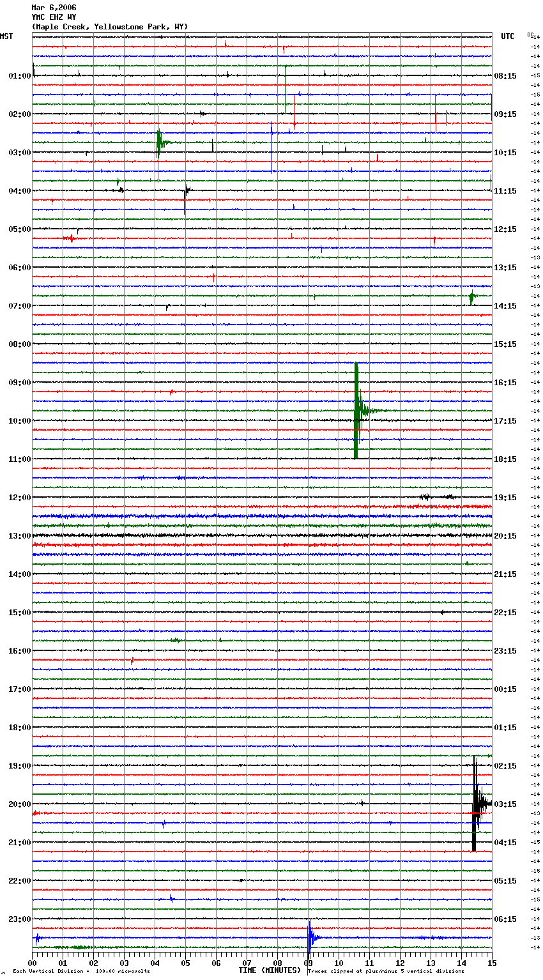Click the UTC time label '12:15'
Image resolution: width=543 pixels, height=980 pixels.
[x=505, y=229]
